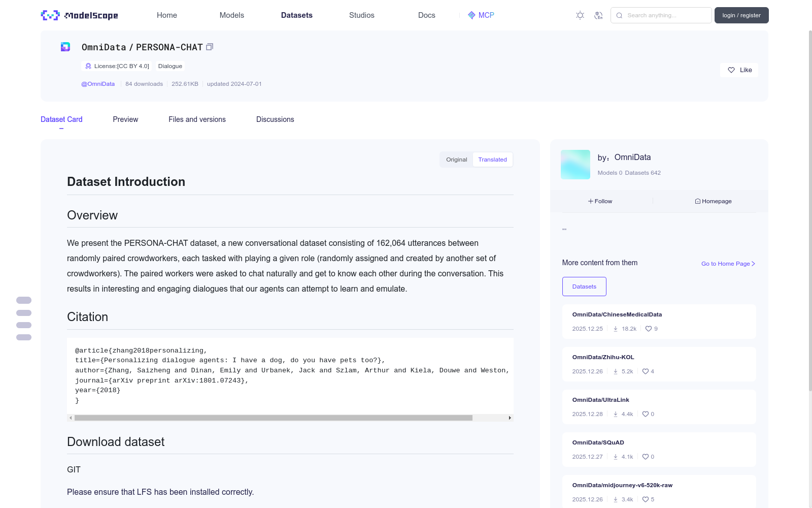The width and height of the screenshot is (812, 508).
Task: Switch language with the translate icon
Action: (x=598, y=15)
